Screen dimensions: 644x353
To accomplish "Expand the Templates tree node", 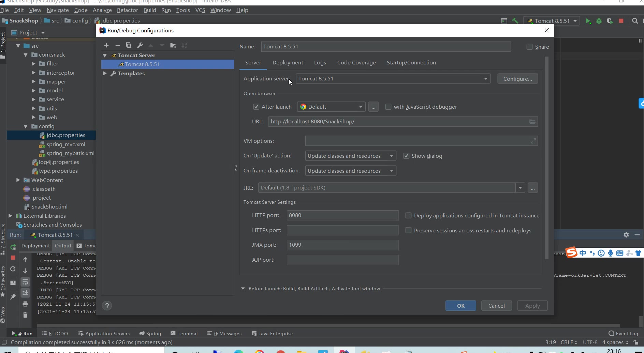I will (105, 74).
